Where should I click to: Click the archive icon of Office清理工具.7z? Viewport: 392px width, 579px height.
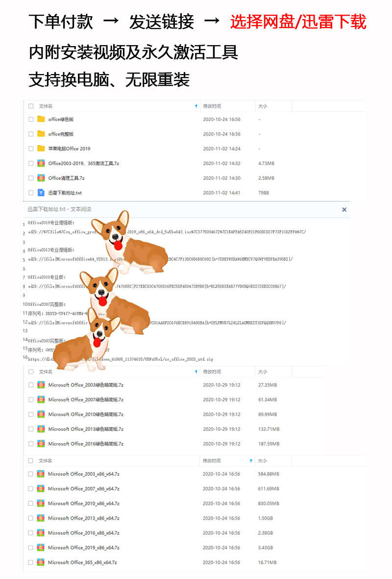(x=41, y=178)
